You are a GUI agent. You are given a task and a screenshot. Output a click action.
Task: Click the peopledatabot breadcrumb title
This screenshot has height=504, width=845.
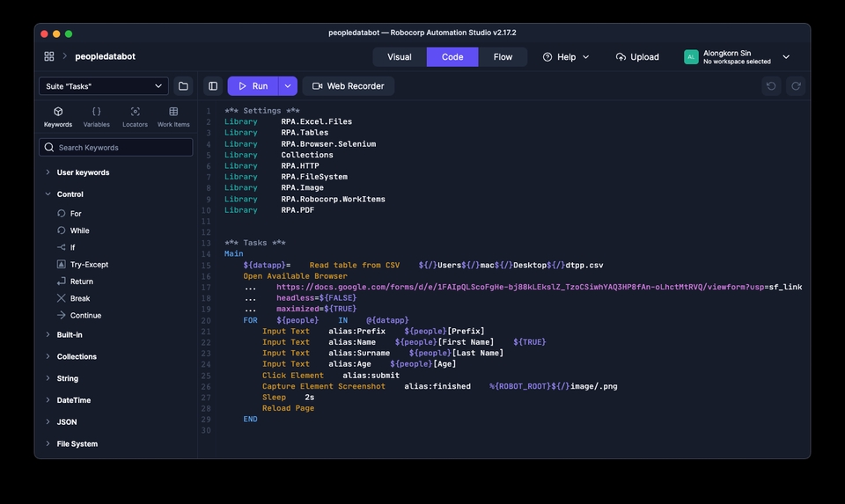click(x=105, y=56)
